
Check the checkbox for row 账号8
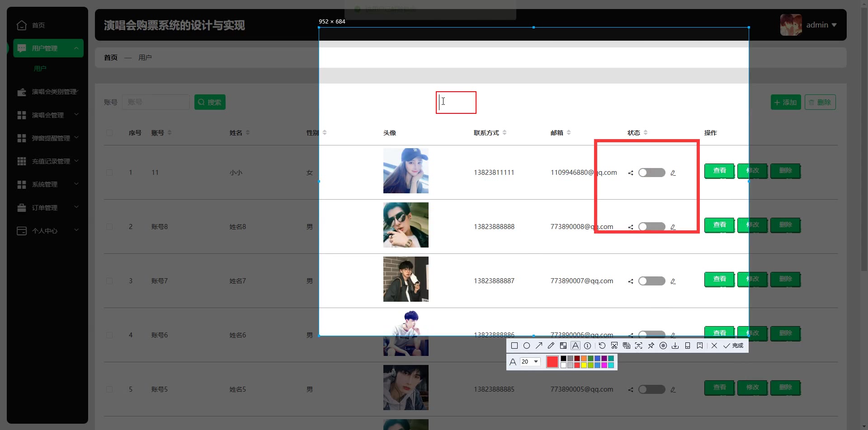click(109, 227)
